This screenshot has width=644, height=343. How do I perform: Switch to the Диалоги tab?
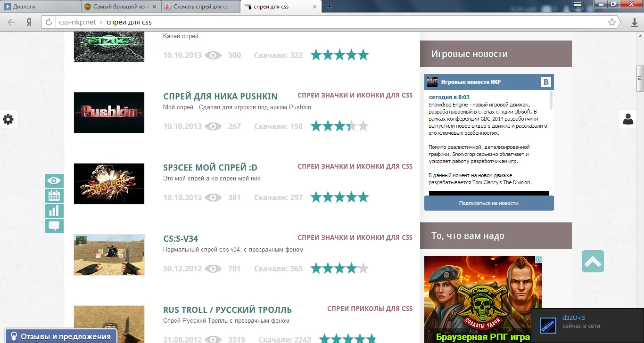click(41, 7)
